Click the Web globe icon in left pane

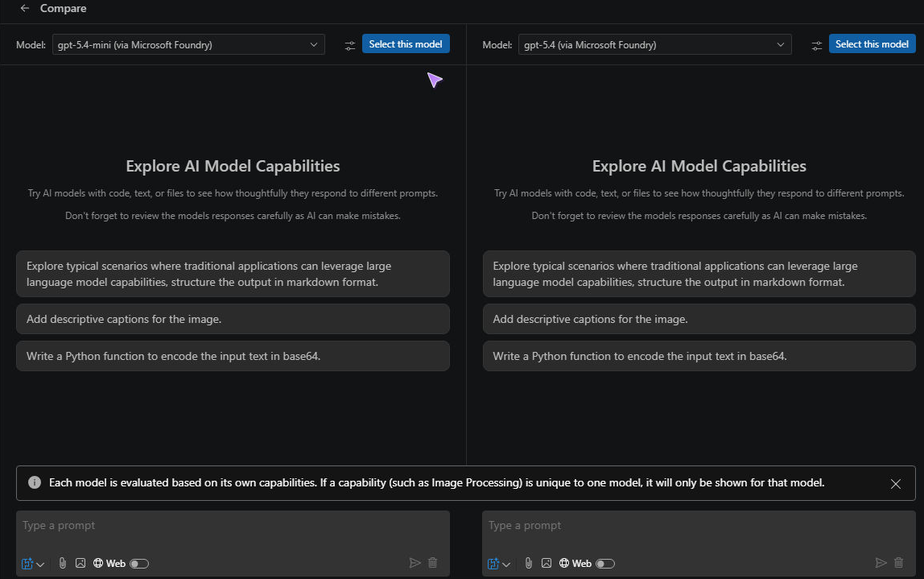tap(98, 563)
